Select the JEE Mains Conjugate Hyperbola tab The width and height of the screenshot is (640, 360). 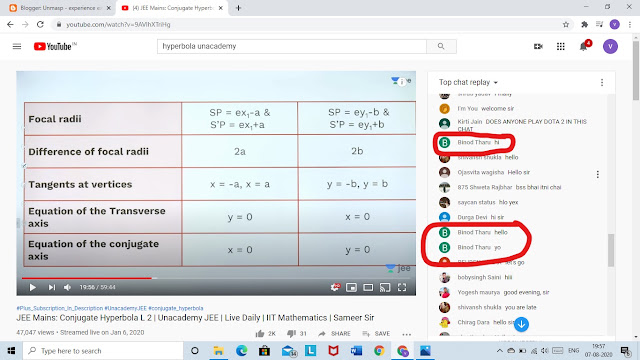[x=172, y=8]
